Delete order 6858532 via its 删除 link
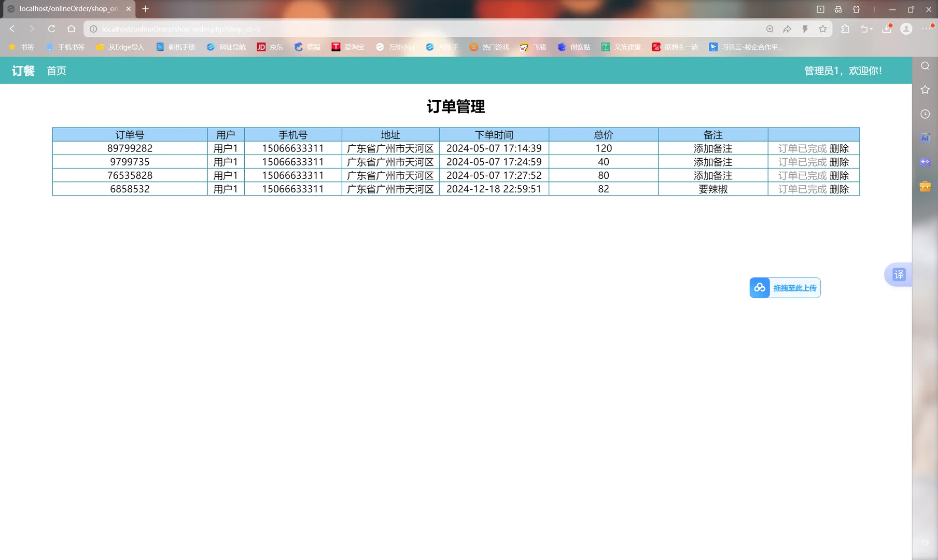Viewport: 938px width, 560px height. (x=840, y=189)
